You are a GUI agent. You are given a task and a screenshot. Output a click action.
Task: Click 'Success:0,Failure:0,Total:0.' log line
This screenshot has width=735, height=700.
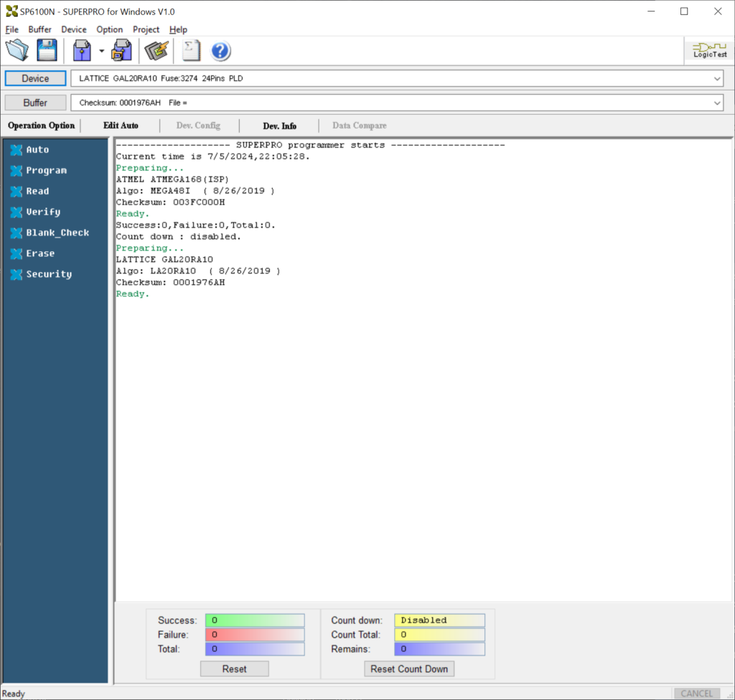(195, 225)
